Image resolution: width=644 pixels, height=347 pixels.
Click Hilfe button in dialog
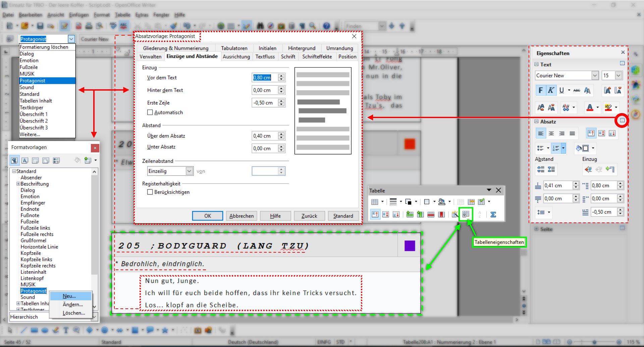coord(275,216)
